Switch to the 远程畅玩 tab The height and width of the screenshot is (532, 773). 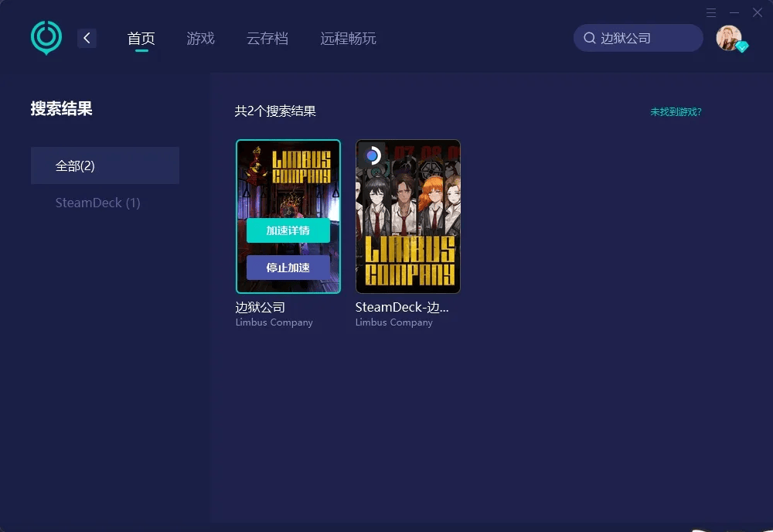pos(348,39)
